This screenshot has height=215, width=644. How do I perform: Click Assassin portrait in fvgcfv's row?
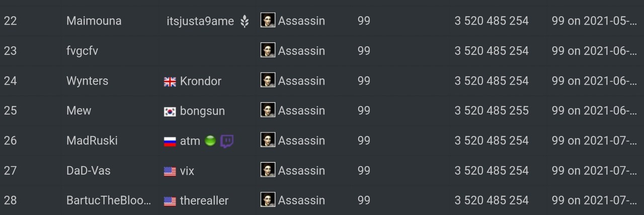268,50
